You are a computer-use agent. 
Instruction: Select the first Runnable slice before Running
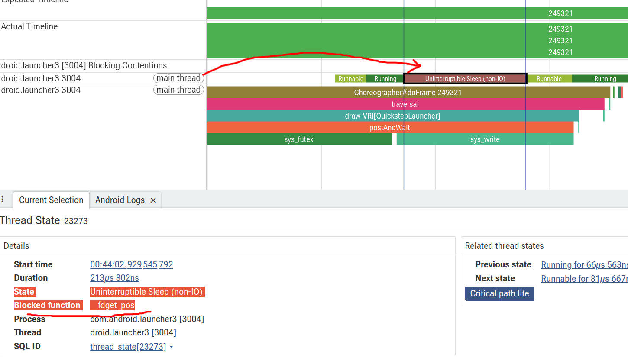tap(350, 79)
